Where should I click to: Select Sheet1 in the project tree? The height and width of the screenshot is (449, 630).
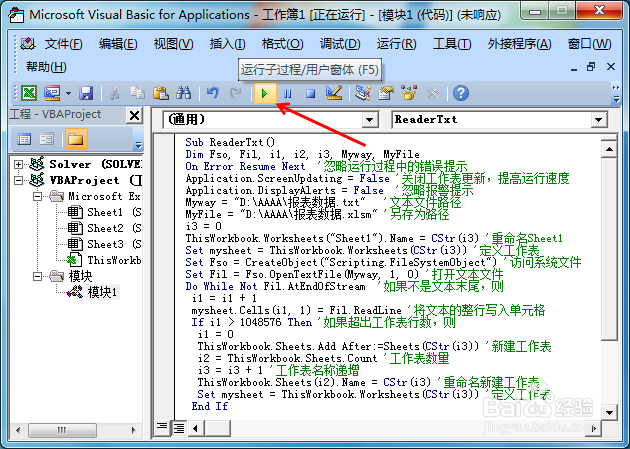[x=104, y=212]
